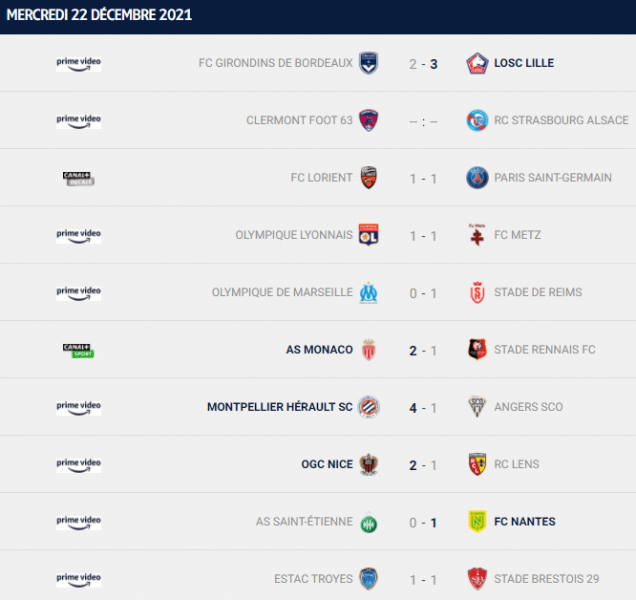Click the 2 - 3 Bordeaux-Lille score
This screenshot has height=600, width=636.
(x=423, y=64)
